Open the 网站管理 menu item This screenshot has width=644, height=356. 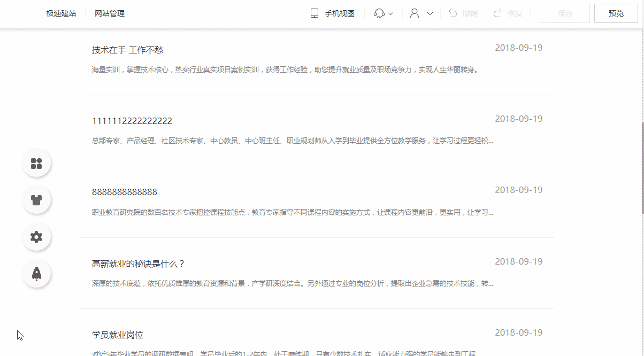[110, 13]
